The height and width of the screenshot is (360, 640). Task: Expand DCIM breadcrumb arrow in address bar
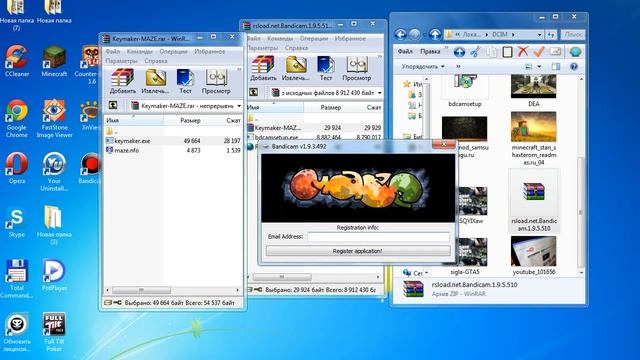(513, 35)
